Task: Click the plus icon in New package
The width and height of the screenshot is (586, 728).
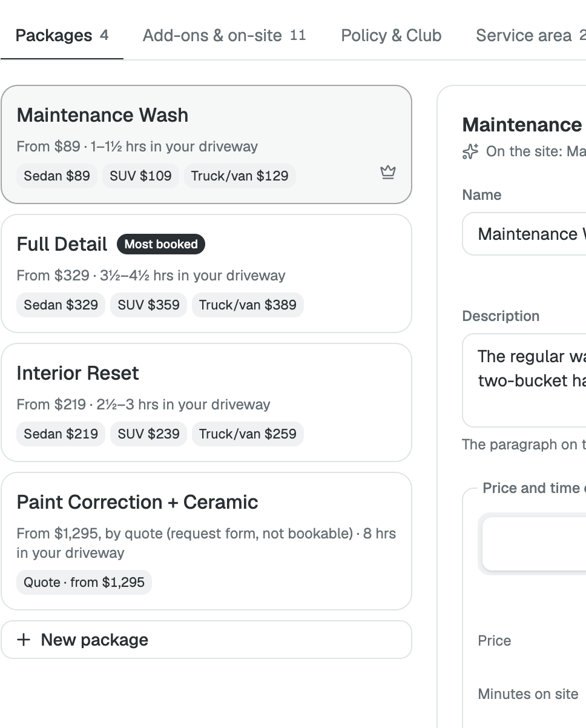Action: tap(24, 640)
